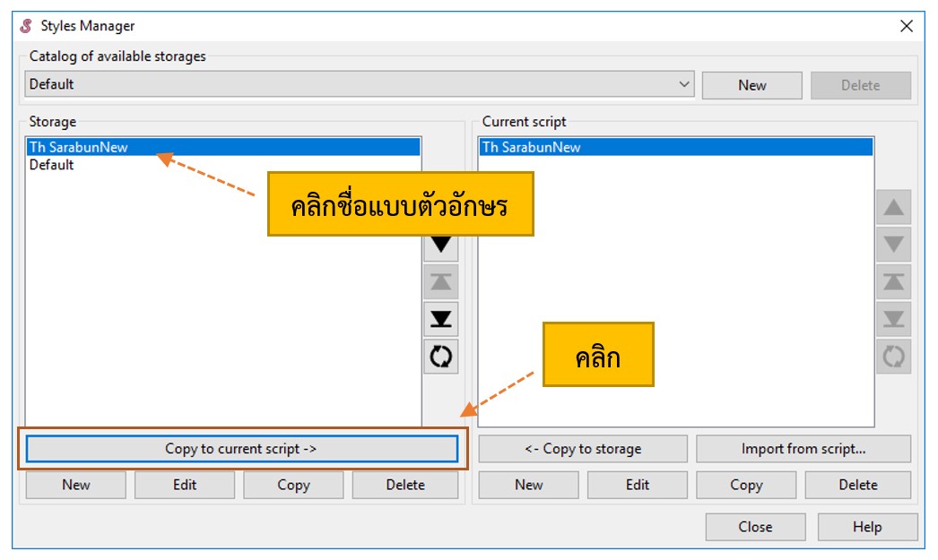Open Import from script dialog
Viewport: 938px width, 560px height.
pyautogui.click(x=803, y=449)
